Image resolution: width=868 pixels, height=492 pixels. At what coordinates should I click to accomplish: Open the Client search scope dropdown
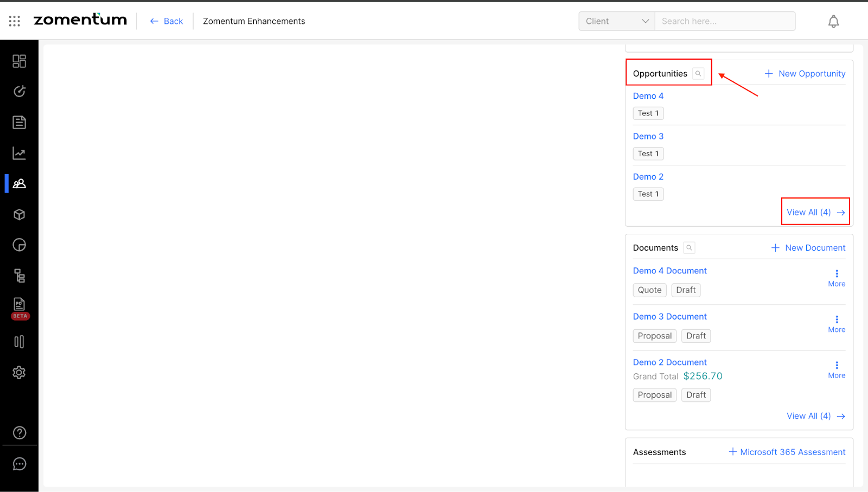coord(617,21)
